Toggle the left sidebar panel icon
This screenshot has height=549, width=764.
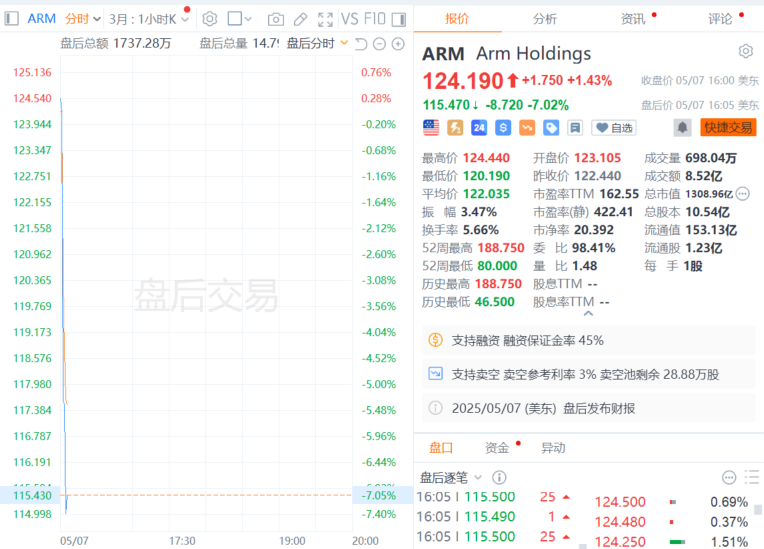click(11, 19)
